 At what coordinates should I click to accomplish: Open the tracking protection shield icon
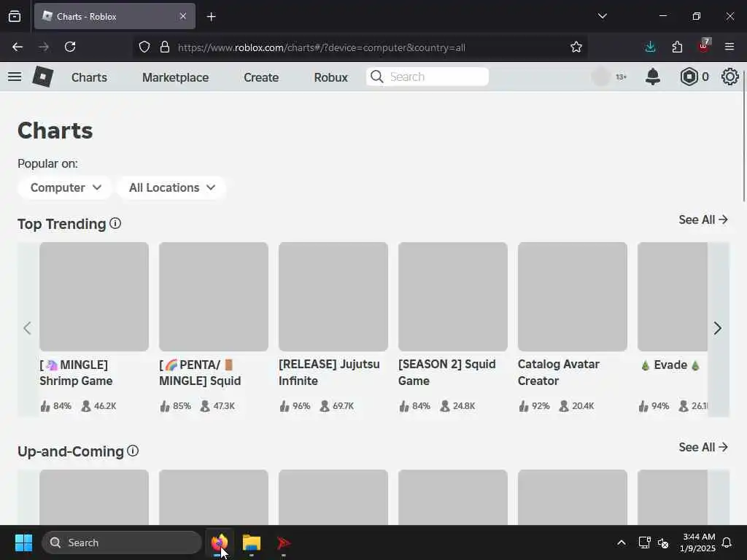click(144, 47)
